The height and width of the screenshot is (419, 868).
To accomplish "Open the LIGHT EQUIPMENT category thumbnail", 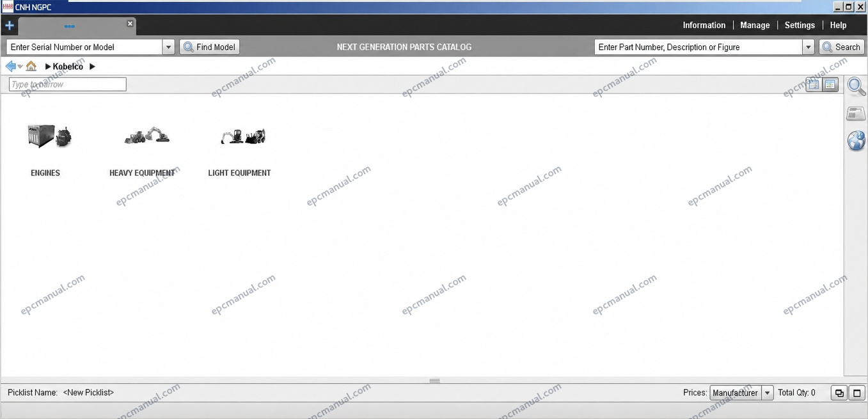I will (x=243, y=136).
